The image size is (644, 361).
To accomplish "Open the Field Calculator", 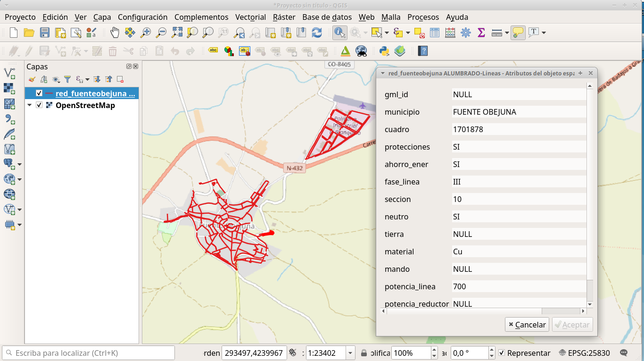I will [449, 33].
